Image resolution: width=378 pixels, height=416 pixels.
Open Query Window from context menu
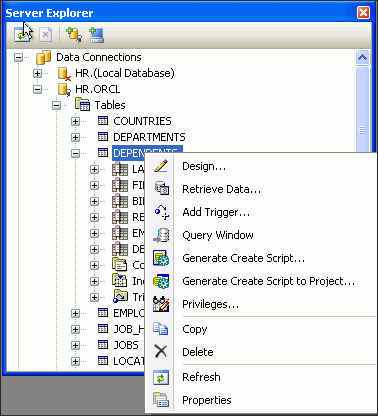pos(260,235)
